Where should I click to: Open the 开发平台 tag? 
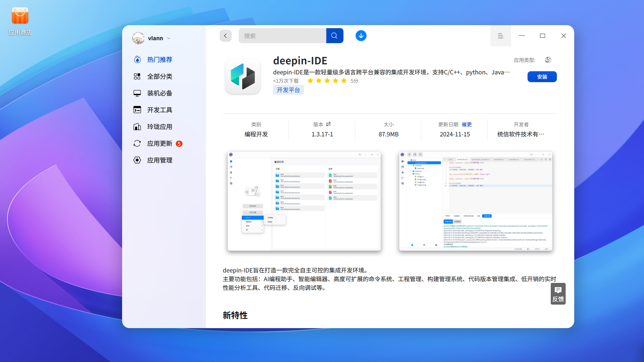coord(288,90)
